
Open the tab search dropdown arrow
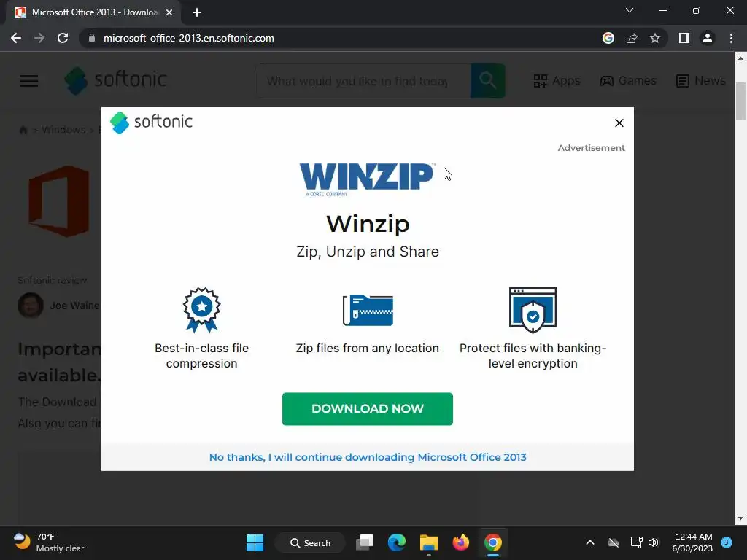point(630,10)
